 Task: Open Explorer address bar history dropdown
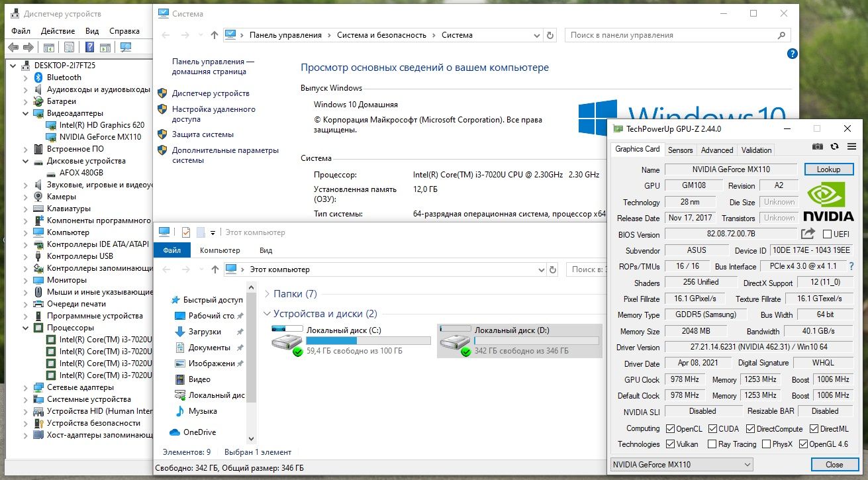541,269
